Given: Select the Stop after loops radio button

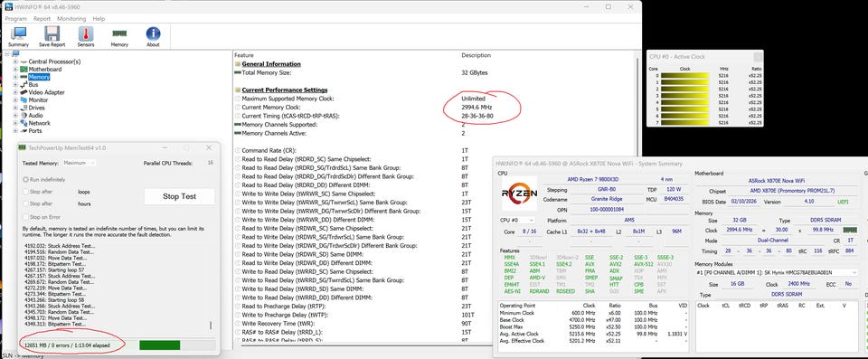Looking at the screenshot, I should [x=25, y=192].
